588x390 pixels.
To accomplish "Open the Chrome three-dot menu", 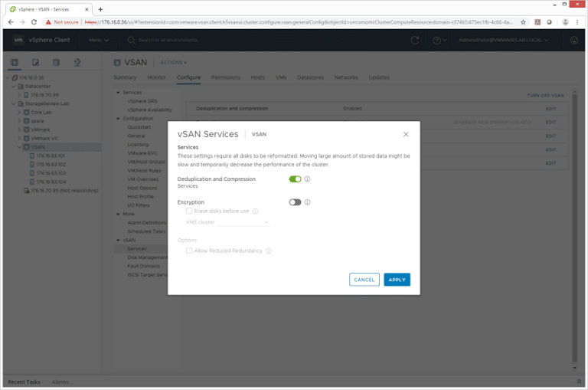I will (x=577, y=22).
